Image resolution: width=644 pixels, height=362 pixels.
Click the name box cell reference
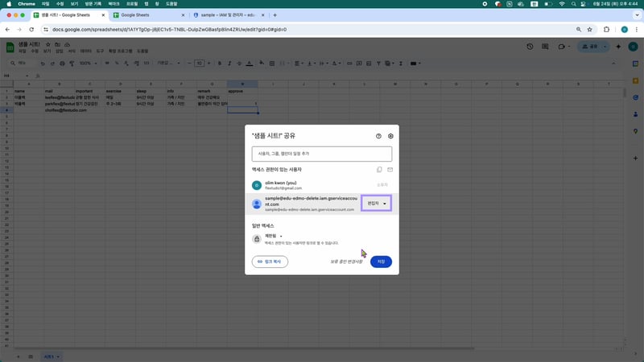tap(16, 76)
